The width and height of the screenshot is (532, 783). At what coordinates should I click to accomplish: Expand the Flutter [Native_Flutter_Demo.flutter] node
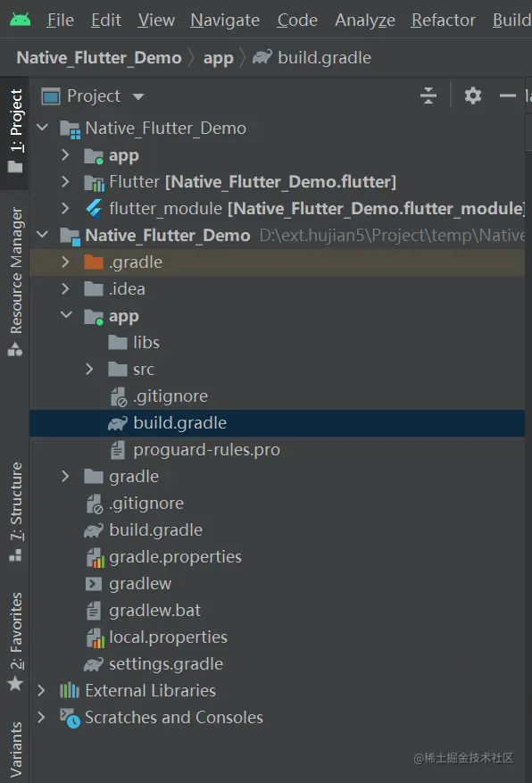click(65, 181)
